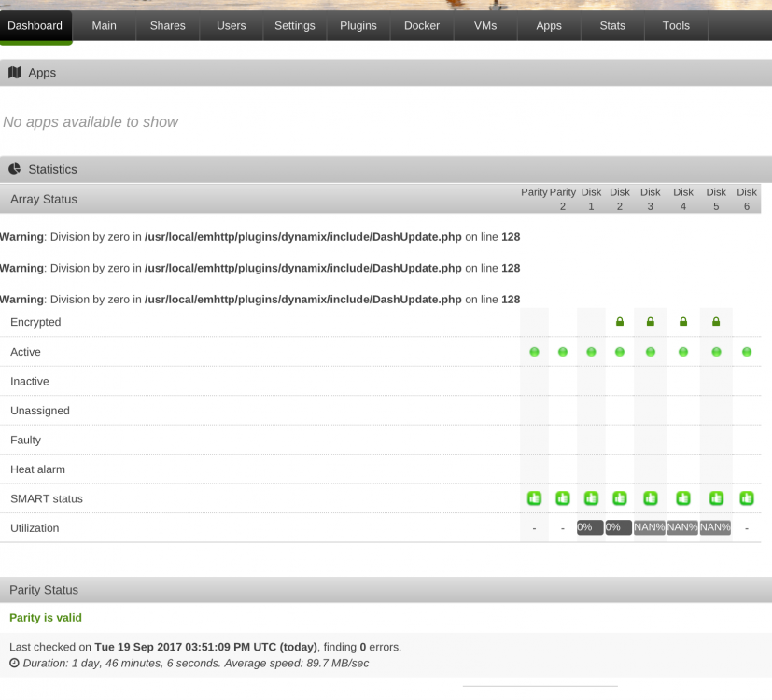Click Parity 2 active green indicator
The width and height of the screenshot is (772, 700).
563,352
